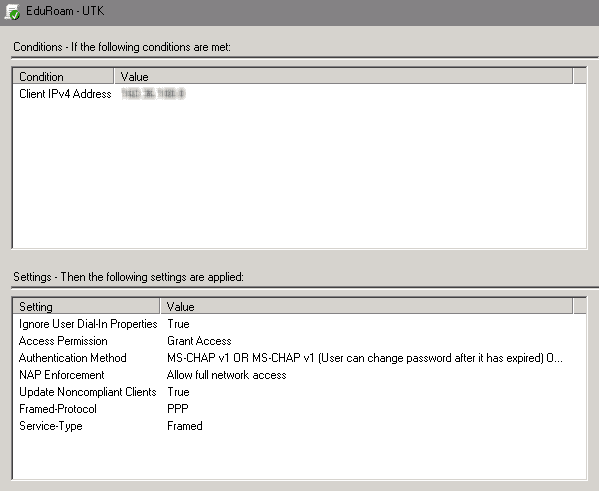Viewport: 599px width, 491px height.
Task: Select the EduRoam - UTK title text
Action: 65,11
